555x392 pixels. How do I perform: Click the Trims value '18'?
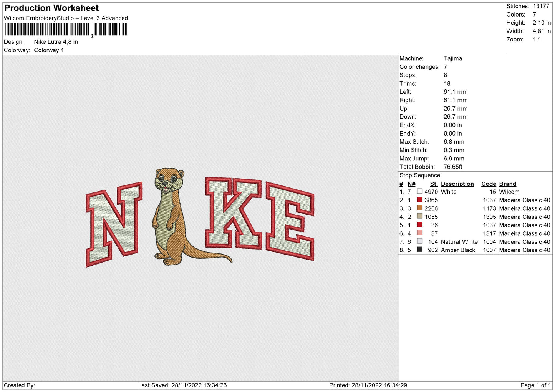pyautogui.click(x=447, y=83)
